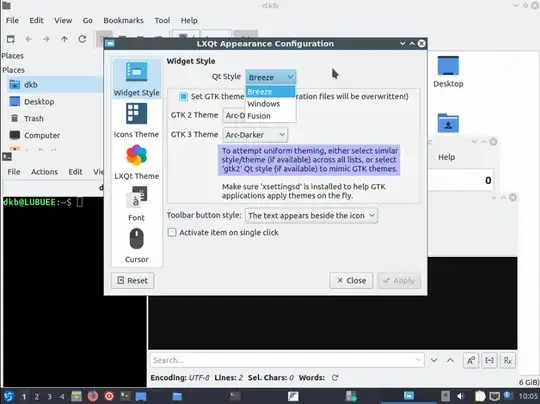Screen dimensions: 540x404
Task: Click the Reset button
Action: coord(133,280)
